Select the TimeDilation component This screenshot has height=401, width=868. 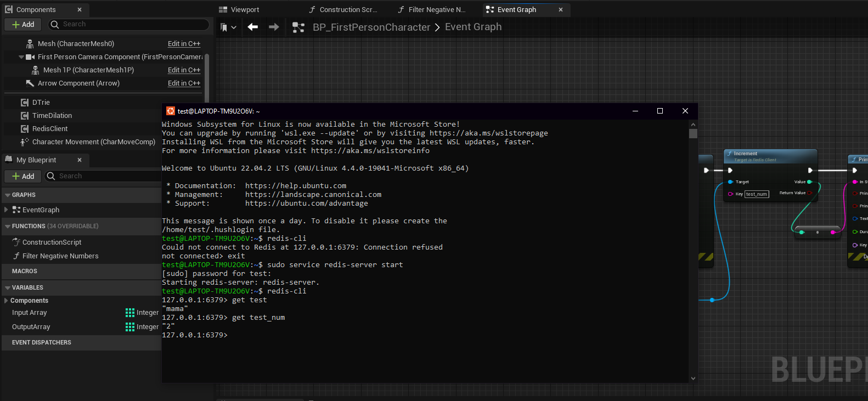[52, 116]
